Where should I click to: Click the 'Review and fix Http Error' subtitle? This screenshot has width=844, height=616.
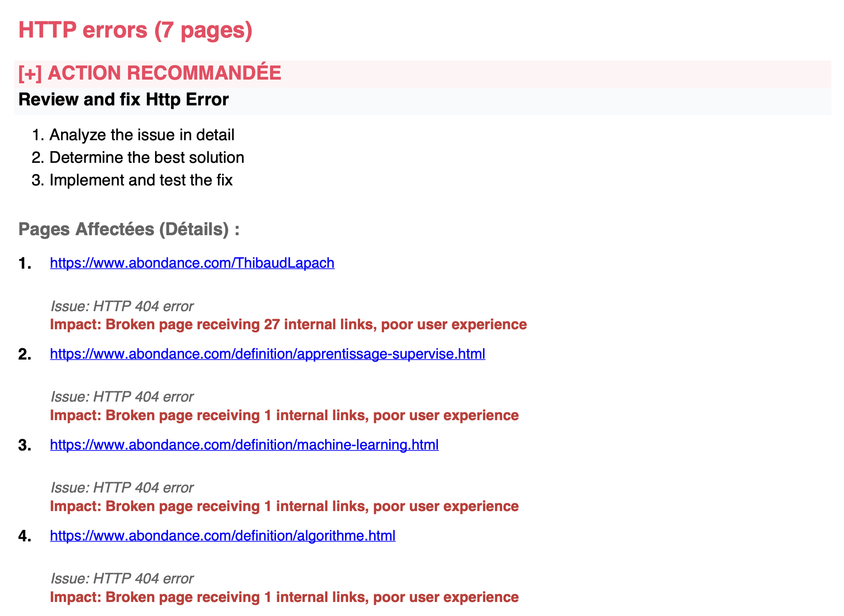click(123, 100)
